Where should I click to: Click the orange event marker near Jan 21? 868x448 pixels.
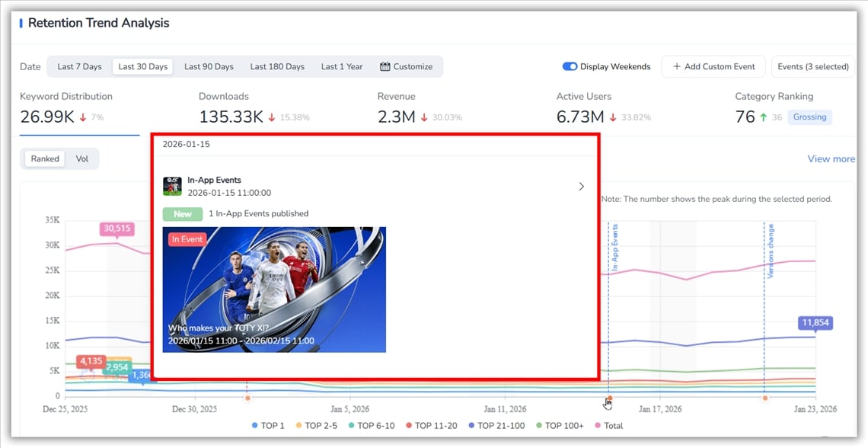click(x=764, y=398)
